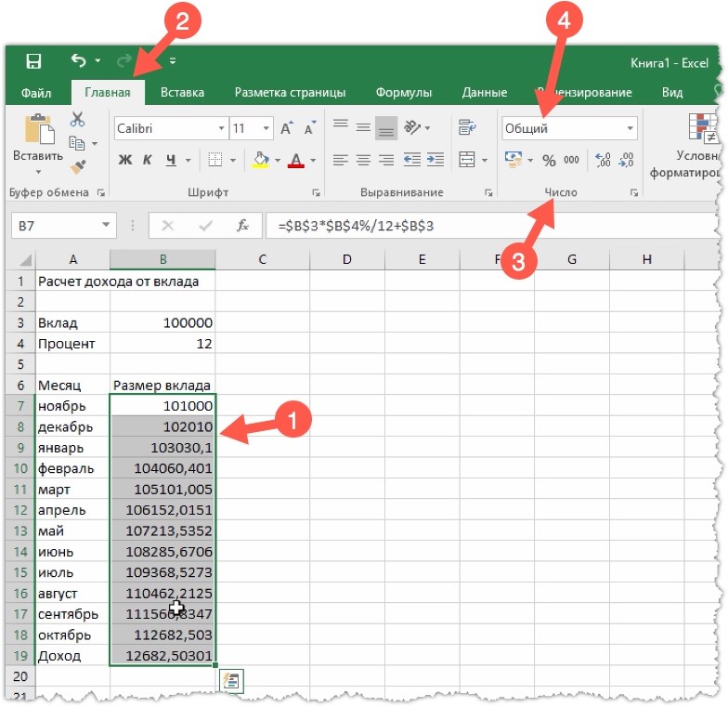Toggle Italic (К) formatting
Image resolution: width=728 pixels, height=707 pixels.
click(x=147, y=160)
